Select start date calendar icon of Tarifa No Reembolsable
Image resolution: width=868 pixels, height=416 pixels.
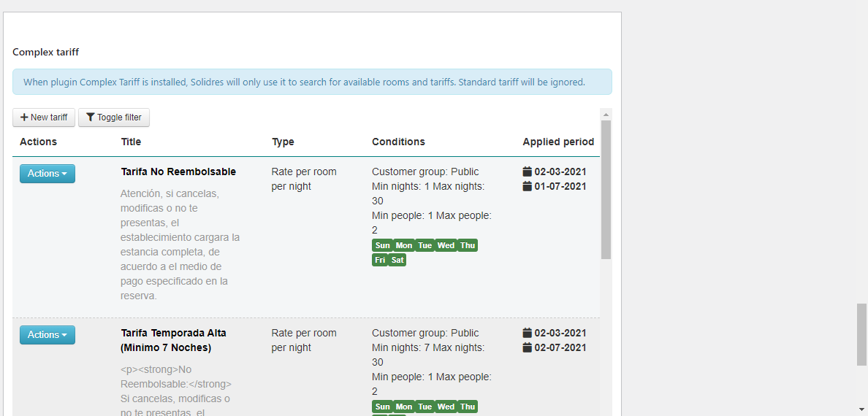point(528,172)
